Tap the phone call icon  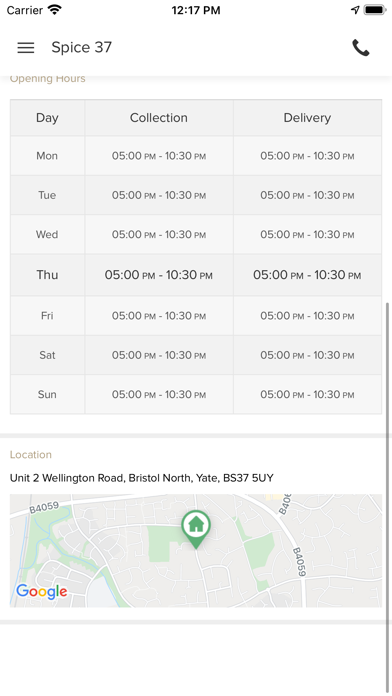(360, 47)
